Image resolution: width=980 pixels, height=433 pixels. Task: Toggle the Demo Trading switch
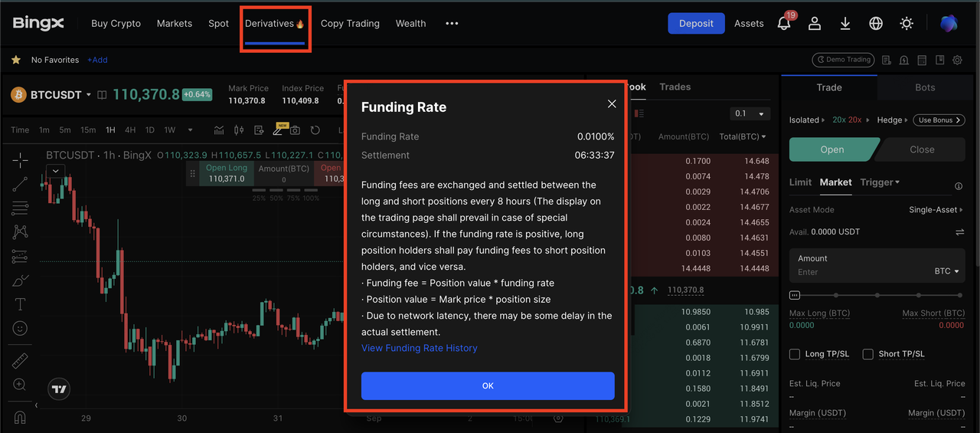point(842,60)
